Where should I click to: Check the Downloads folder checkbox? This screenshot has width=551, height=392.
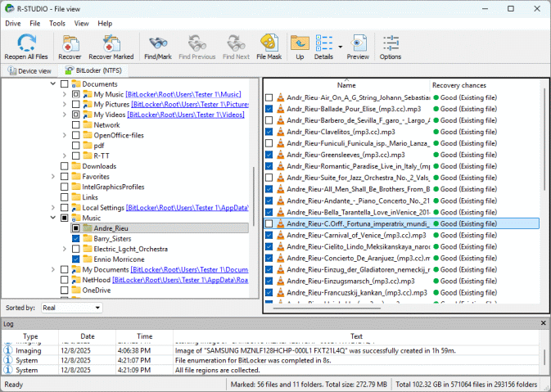click(65, 166)
